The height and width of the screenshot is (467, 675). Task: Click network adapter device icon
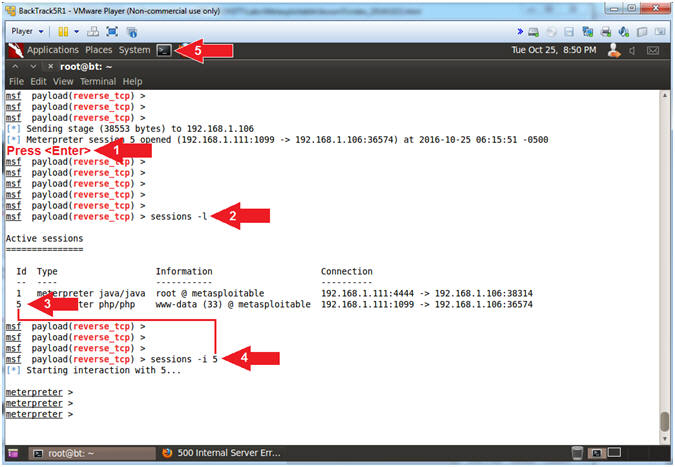point(587,32)
